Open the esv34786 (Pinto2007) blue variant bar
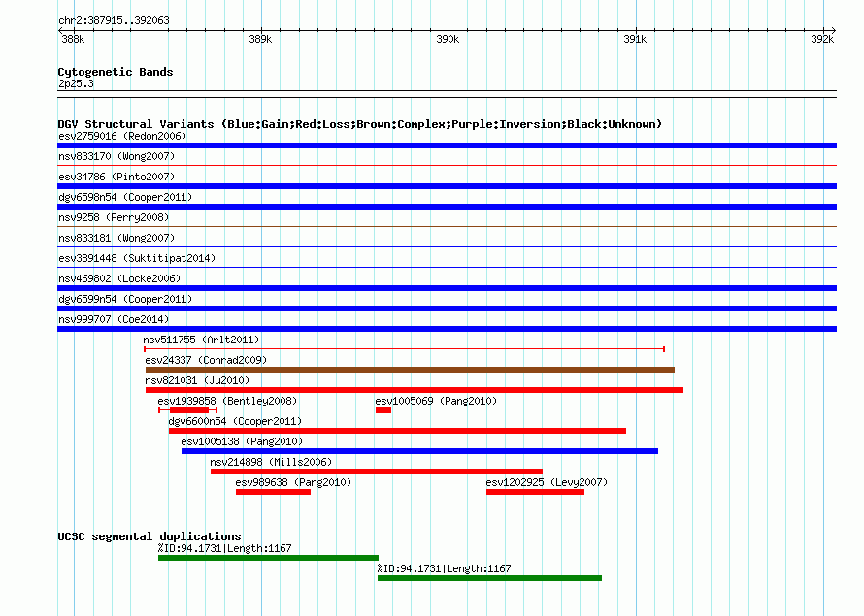 point(447,186)
